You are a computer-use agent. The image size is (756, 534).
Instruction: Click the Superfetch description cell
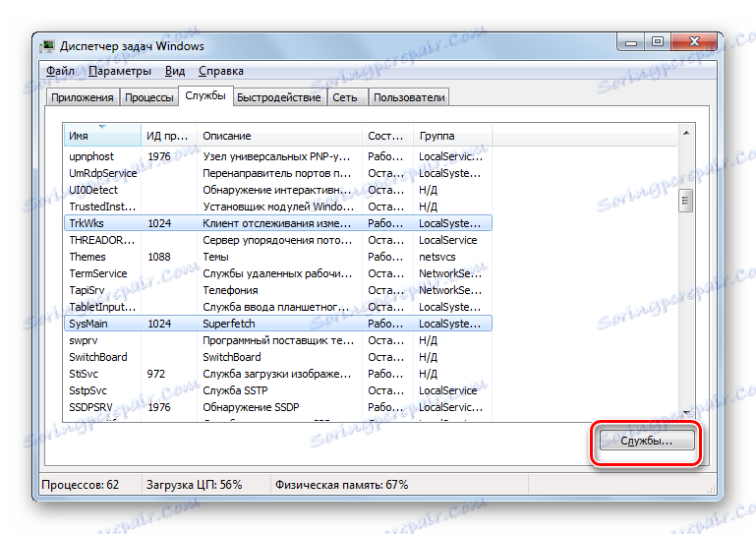point(228,324)
